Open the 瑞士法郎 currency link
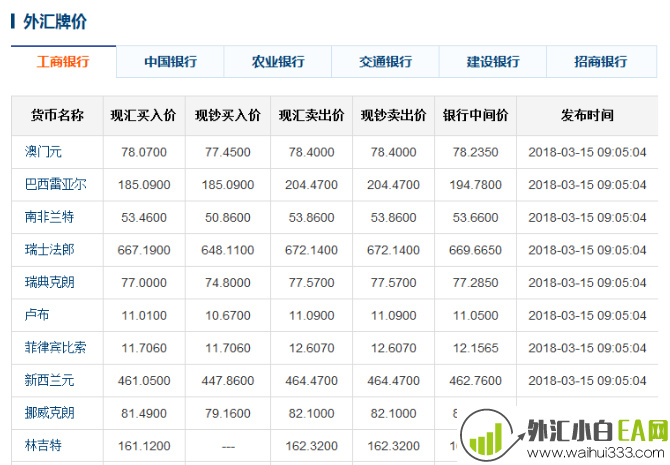Viewport: 670px width, 465px height. pos(49,250)
